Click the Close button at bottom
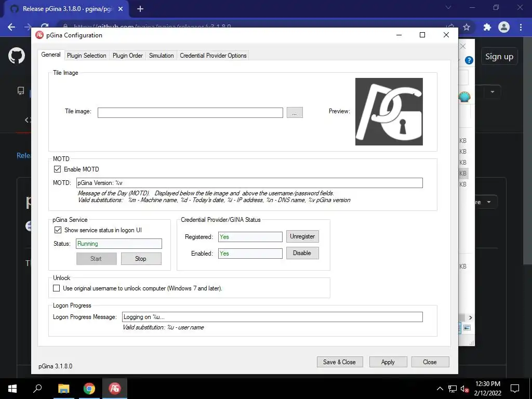The width and height of the screenshot is (532, 399). 430,362
